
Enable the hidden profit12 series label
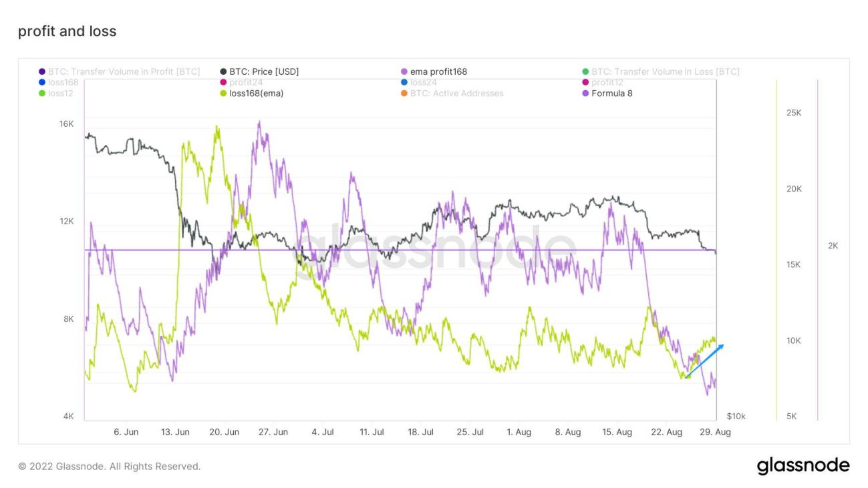(x=607, y=82)
